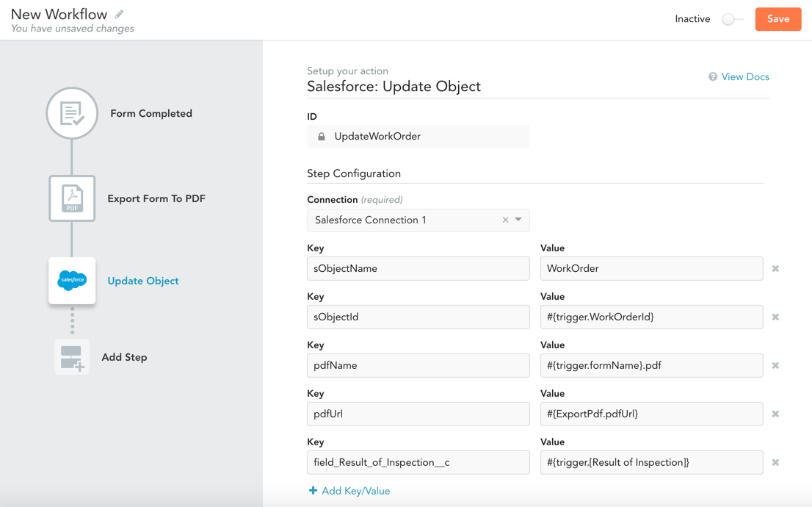Select the Salesforce Update Object step icon
The image size is (812, 507).
coord(72,281)
